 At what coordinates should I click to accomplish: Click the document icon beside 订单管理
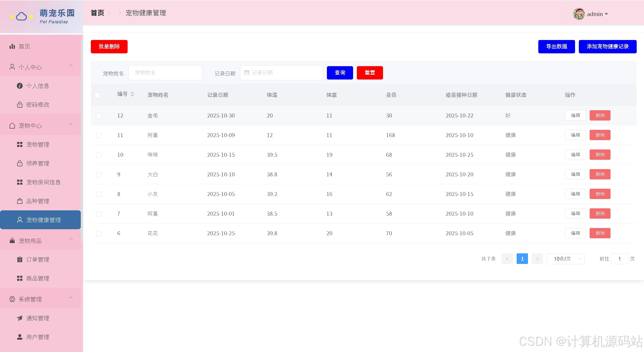tap(20, 259)
